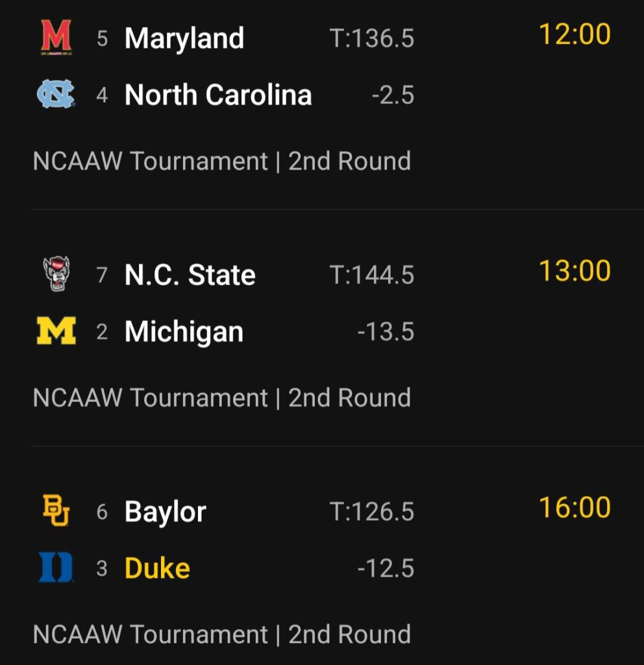This screenshot has height=665, width=644.
Task: Tap the Duke Blue Devils logo
Action: tap(56, 568)
